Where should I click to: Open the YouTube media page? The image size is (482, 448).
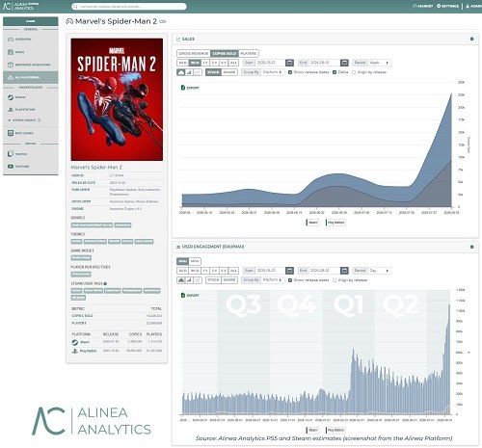(x=31, y=167)
